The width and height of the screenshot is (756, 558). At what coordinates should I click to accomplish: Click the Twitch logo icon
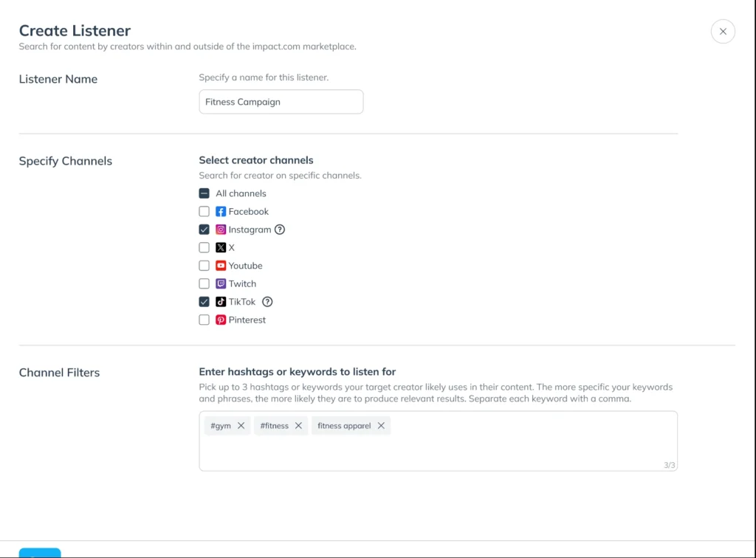(x=220, y=283)
